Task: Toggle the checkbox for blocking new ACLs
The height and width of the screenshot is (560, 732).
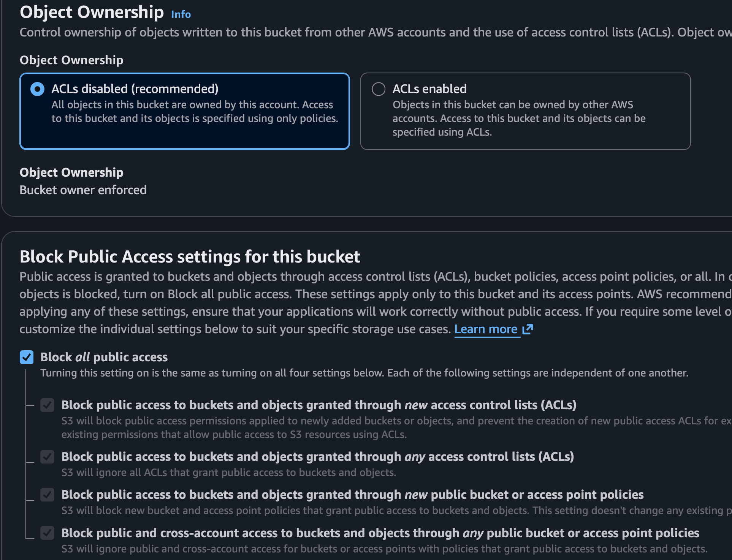Action: coord(48,405)
